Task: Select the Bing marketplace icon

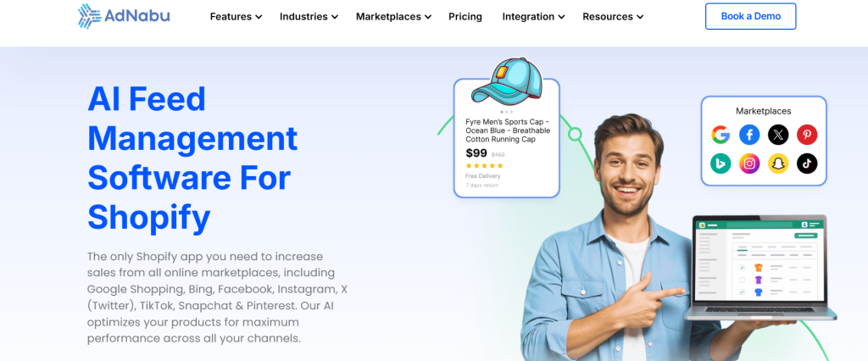Action: pos(721,164)
